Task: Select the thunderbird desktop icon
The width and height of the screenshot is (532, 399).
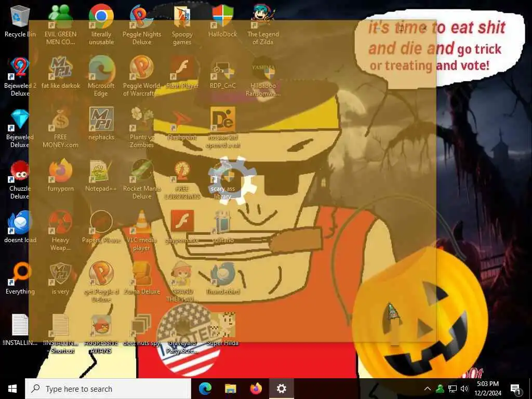Action: [x=222, y=278]
